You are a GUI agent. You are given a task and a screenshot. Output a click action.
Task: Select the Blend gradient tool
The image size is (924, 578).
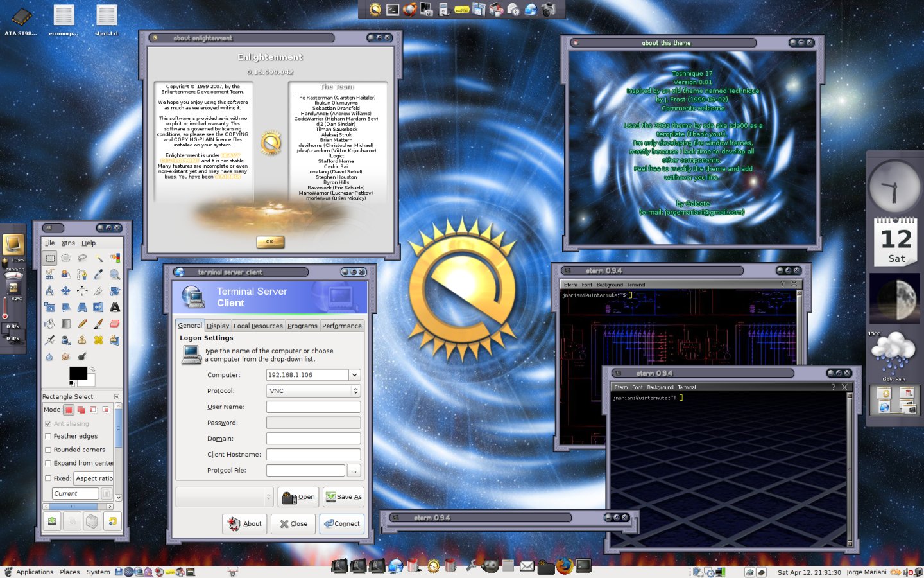click(65, 324)
